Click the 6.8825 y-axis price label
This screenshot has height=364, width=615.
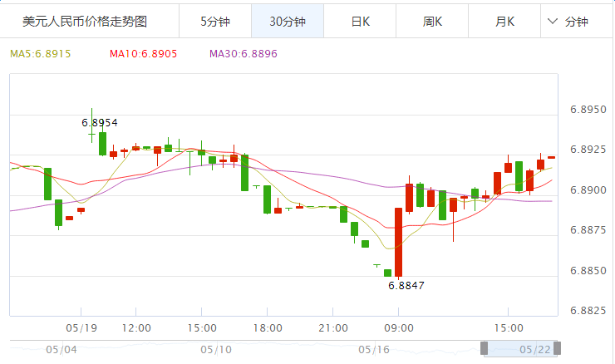588,311
